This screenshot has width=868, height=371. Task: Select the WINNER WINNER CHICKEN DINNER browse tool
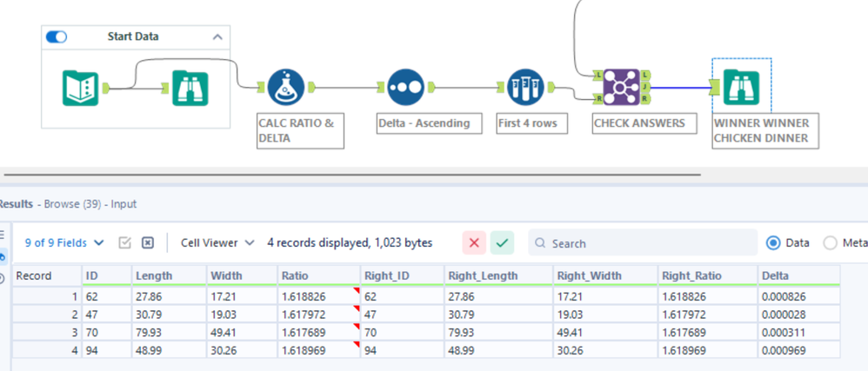tap(742, 87)
